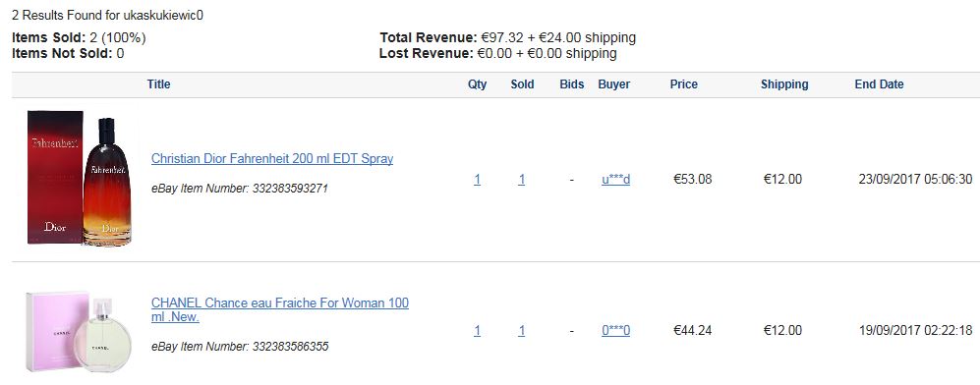Select eBay Item Number 332383586355 text
This screenshot has height=385, width=980.
click(x=240, y=347)
